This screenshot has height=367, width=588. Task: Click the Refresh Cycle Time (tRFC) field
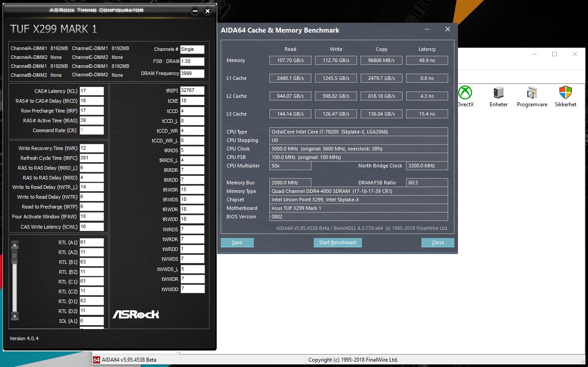tap(92, 158)
